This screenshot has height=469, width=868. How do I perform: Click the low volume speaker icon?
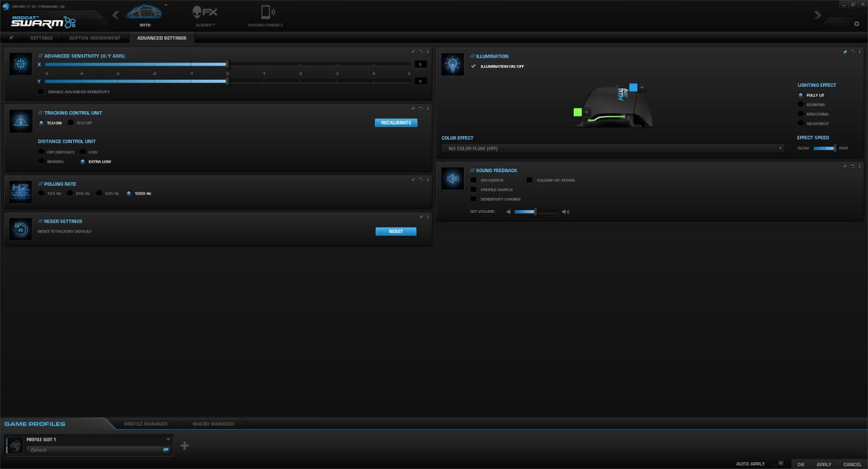509,212
